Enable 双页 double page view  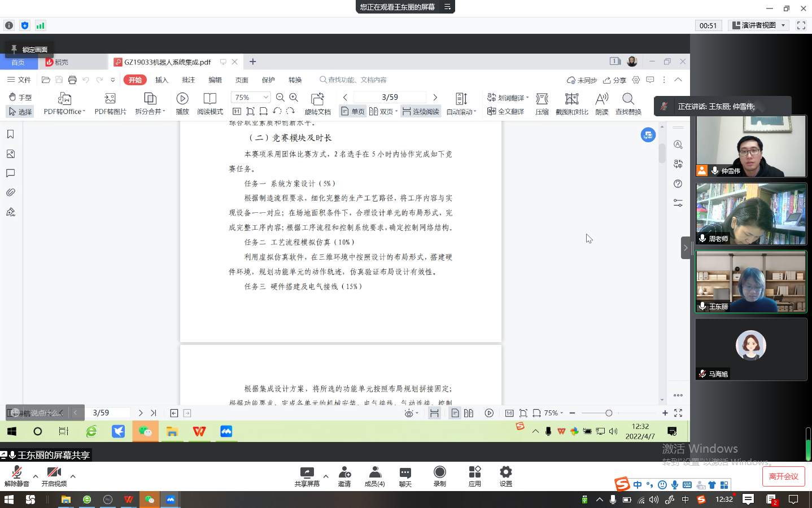[383, 112]
